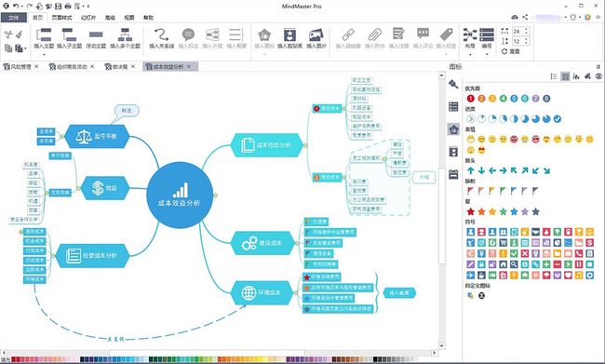The width and height of the screenshot is (605, 364).
Task: Toggle the eye visibility icon in icon panel
Action: coord(598,76)
